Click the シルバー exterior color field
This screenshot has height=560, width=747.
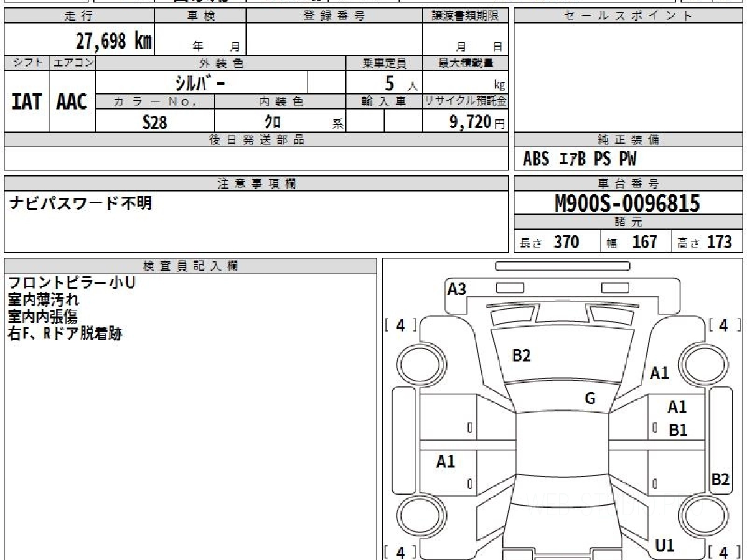coord(202,82)
